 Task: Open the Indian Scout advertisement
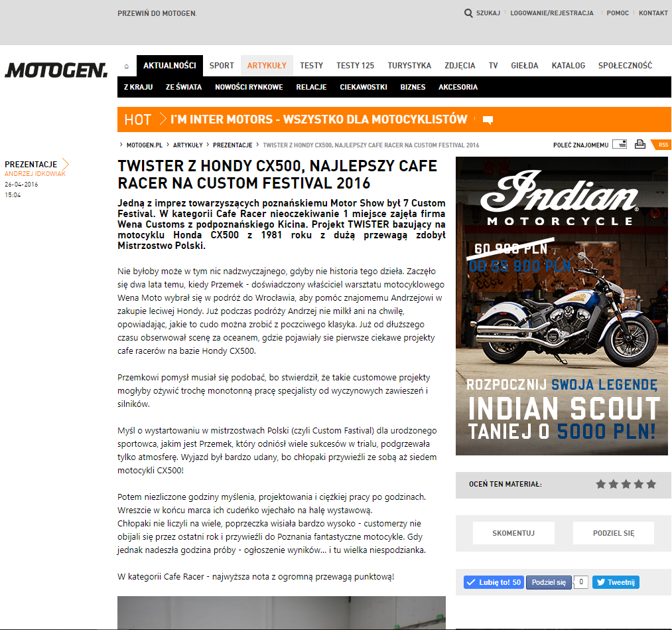pos(561,306)
